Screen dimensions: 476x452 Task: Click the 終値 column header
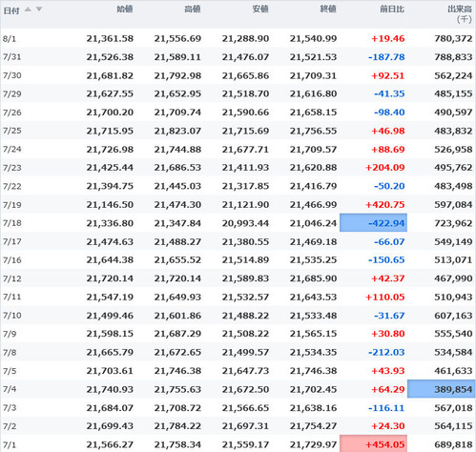coord(328,10)
